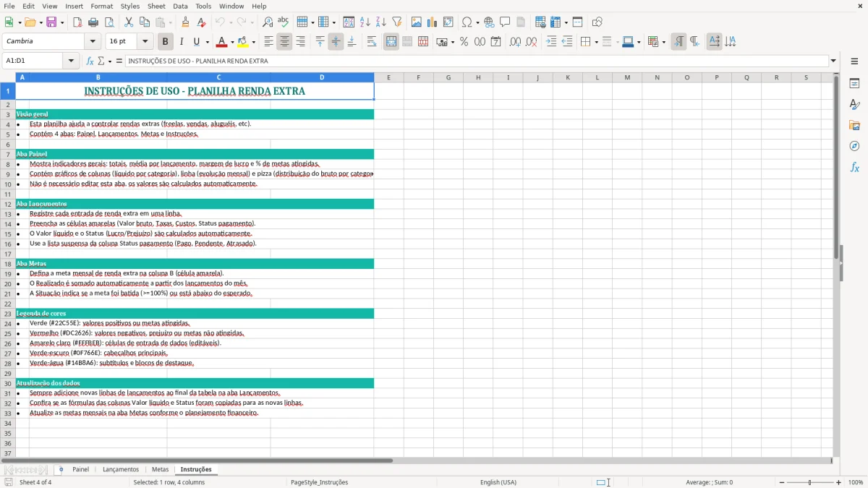
Task: Open the Data menu
Action: (180, 6)
